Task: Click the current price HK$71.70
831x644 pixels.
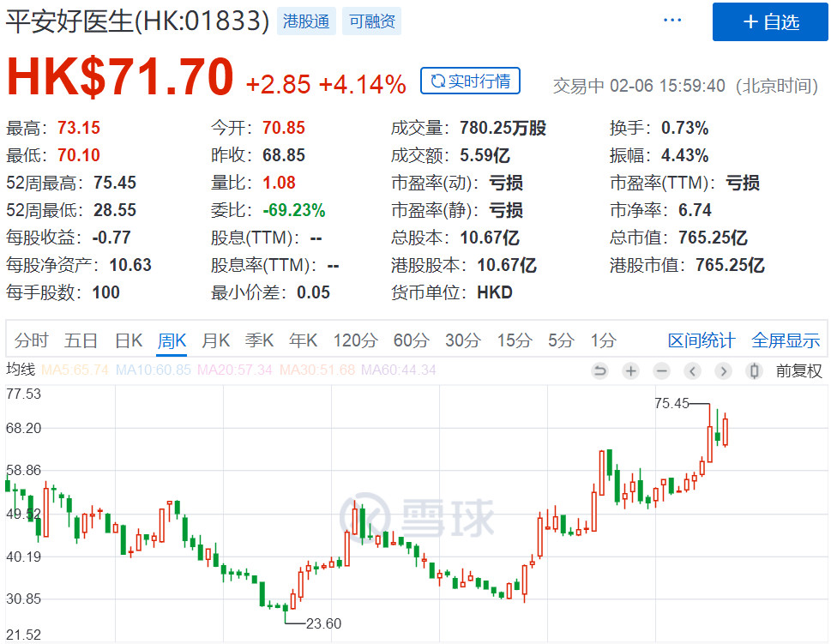Action: [120, 77]
